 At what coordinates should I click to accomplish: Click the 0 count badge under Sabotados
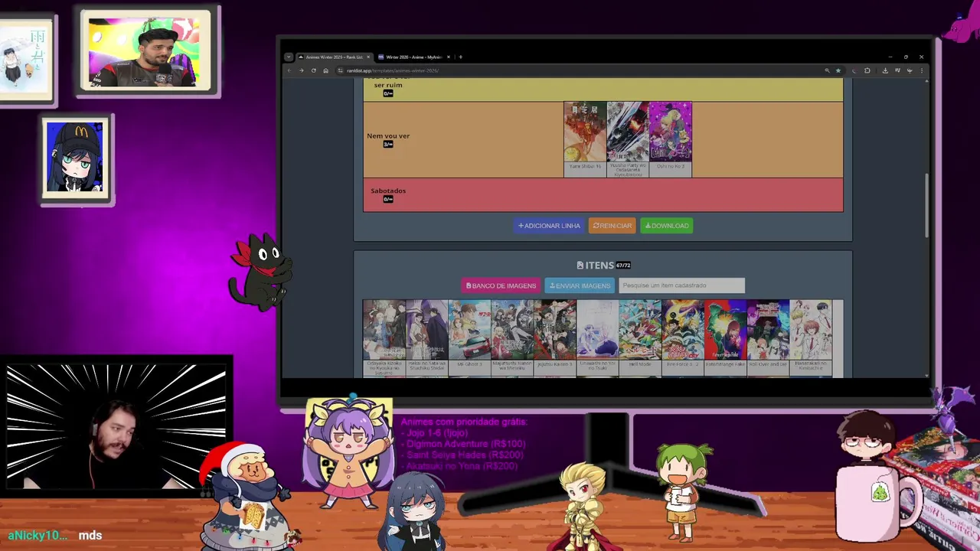tap(388, 199)
